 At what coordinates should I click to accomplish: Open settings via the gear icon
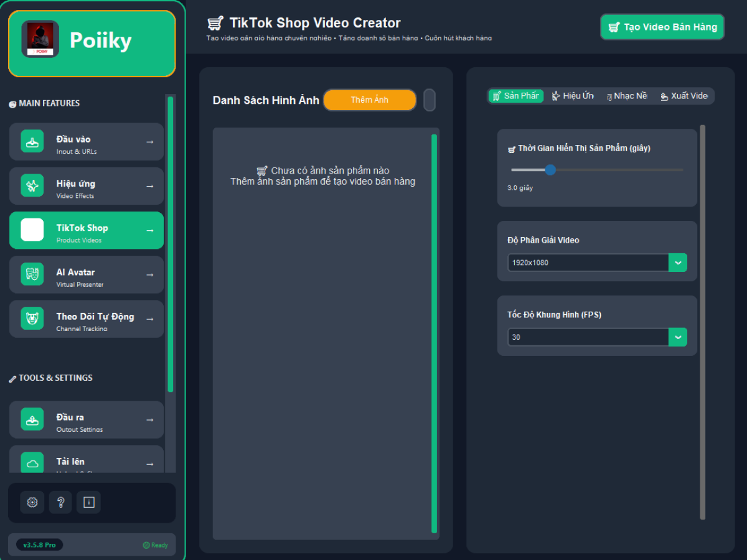32,502
